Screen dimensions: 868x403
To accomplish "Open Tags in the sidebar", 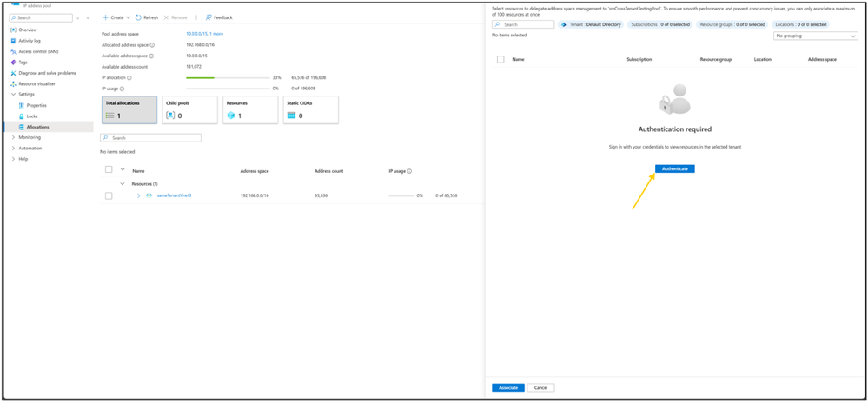I will [x=23, y=62].
